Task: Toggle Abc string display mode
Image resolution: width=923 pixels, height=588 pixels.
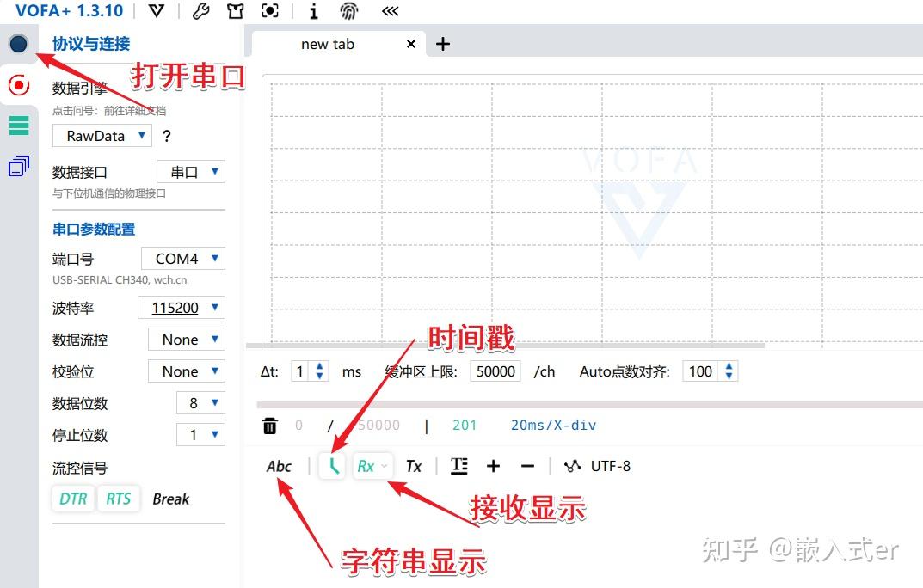Action: pyautogui.click(x=278, y=465)
